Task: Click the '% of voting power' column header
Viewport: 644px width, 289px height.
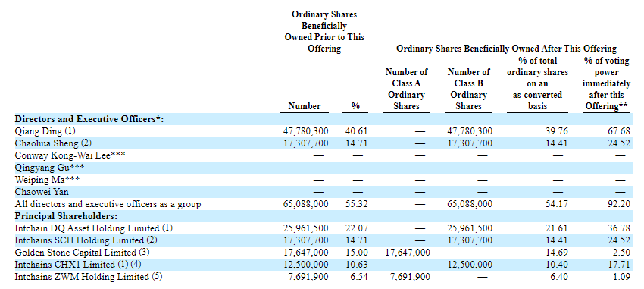Action: coord(606,83)
